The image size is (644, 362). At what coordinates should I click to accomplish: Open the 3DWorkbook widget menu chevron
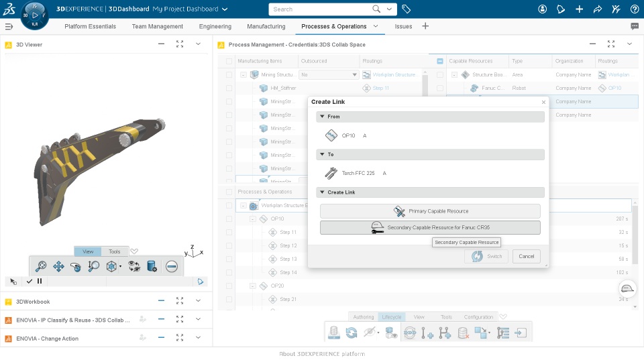[x=198, y=301]
